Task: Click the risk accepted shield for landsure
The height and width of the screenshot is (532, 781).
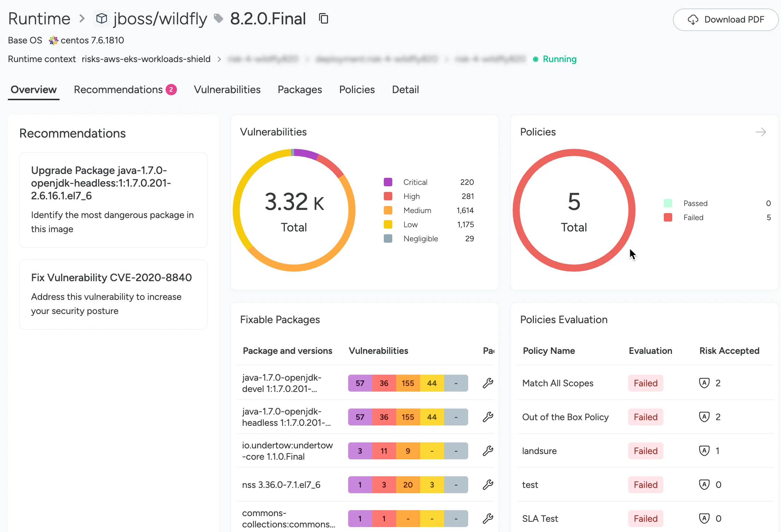Action: [x=704, y=451]
